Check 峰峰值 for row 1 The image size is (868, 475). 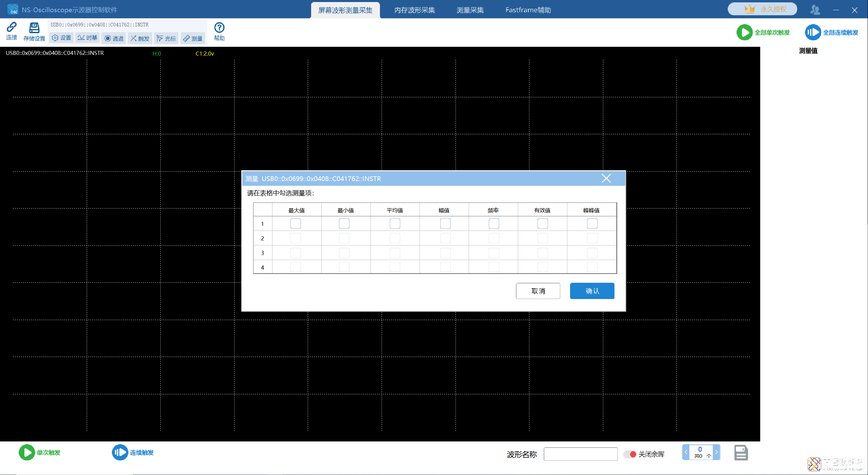click(x=592, y=224)
